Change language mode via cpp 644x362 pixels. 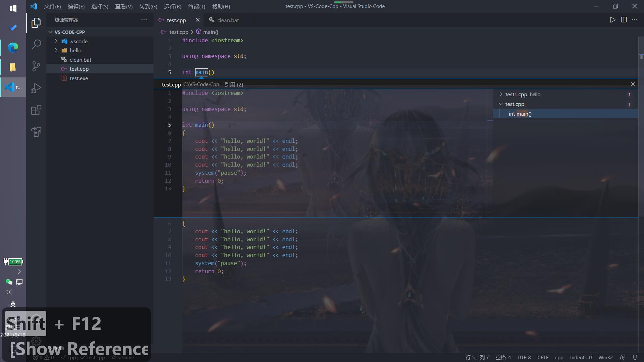coord(559,357)
